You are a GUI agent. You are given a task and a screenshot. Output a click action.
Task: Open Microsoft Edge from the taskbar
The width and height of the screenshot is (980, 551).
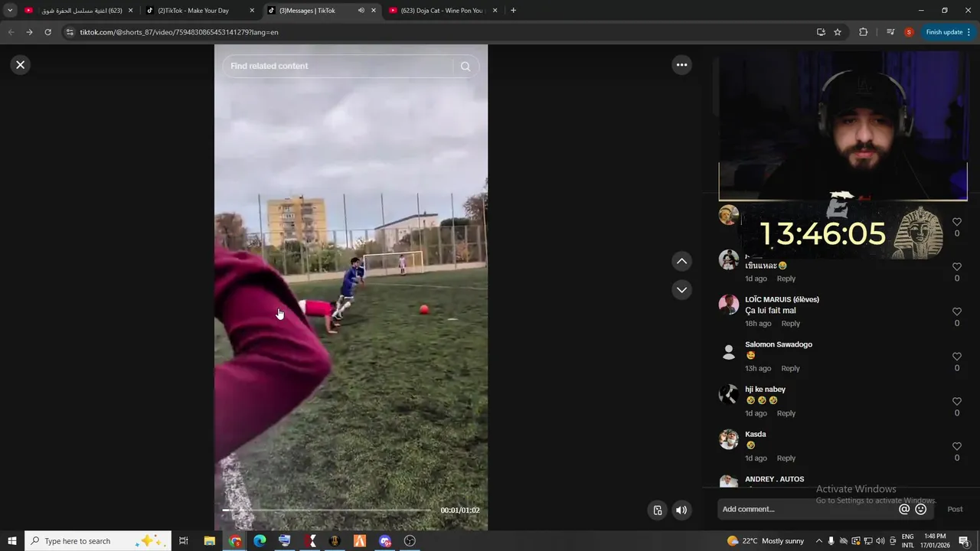click(260, 541)
